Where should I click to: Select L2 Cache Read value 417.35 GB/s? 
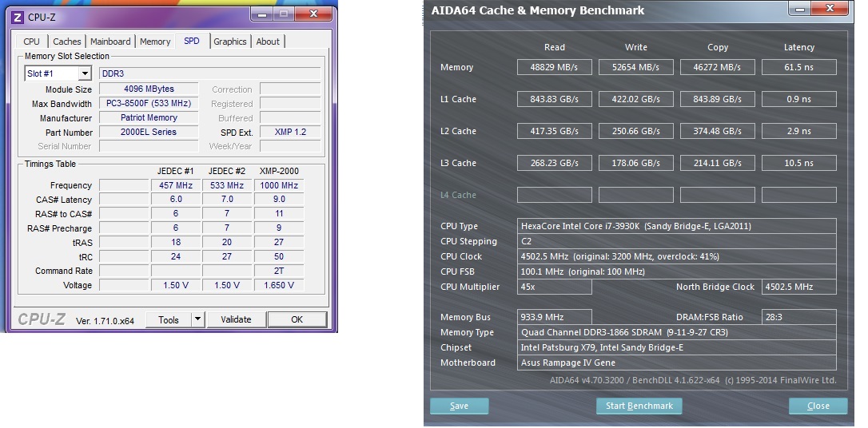(x=554, y=131)
